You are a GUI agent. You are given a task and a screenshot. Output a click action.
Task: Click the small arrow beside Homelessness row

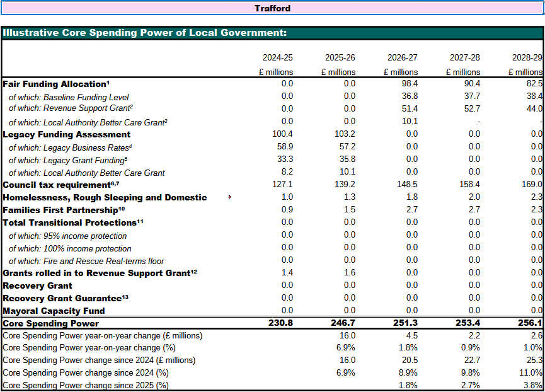point(230,197)
